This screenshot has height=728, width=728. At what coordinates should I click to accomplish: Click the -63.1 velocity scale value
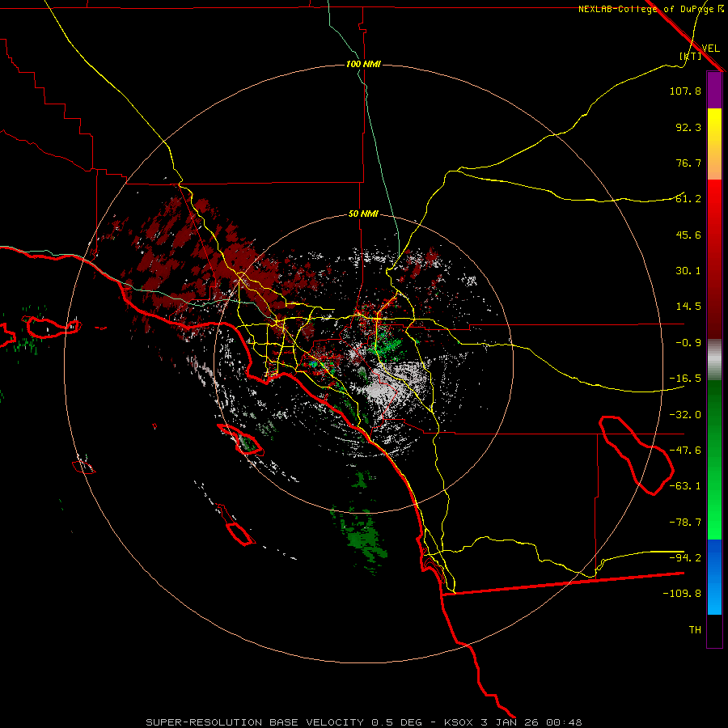pyautogui.click(x=685, y=486)
